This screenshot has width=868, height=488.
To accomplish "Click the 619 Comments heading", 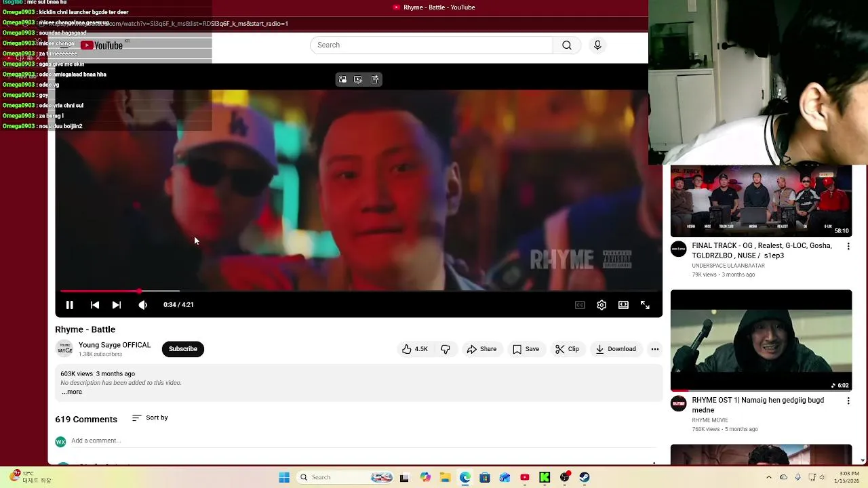I will point(86,419).
